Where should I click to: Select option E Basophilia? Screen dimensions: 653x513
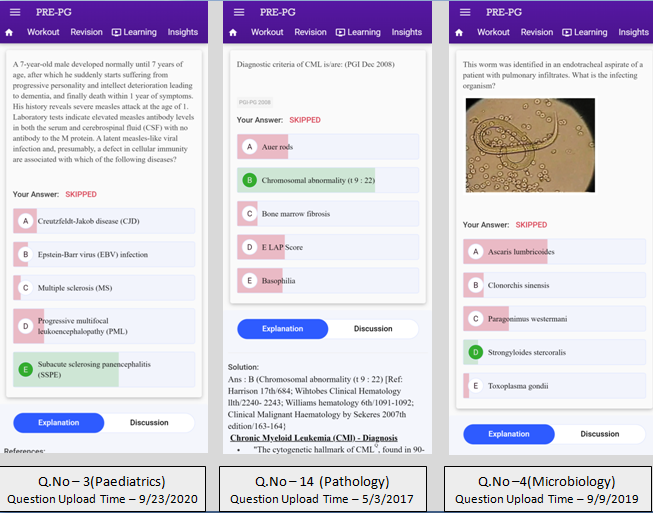(328, 281)
